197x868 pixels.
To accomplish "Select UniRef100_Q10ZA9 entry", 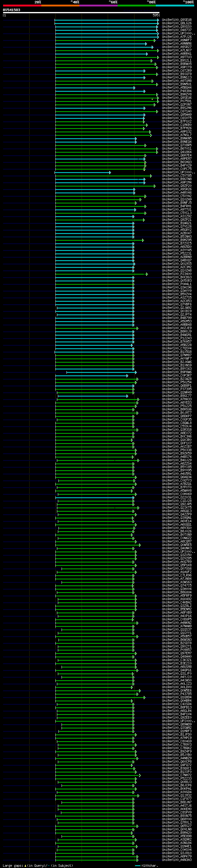I will pos(177,200).
